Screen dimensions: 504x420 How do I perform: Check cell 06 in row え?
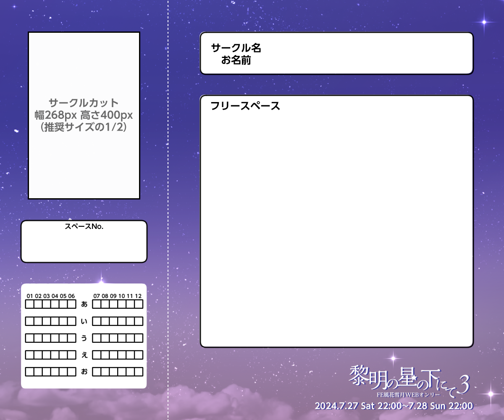[72, 355]
